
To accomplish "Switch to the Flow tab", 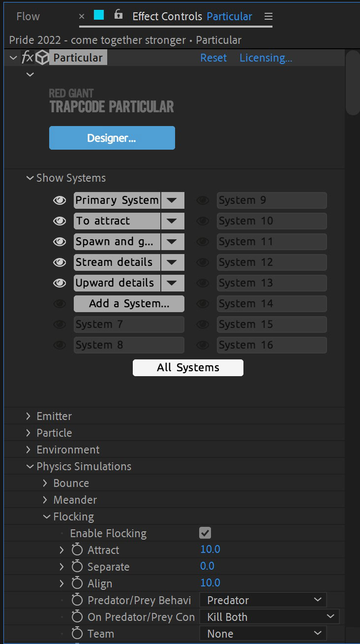I will point(28,16).
